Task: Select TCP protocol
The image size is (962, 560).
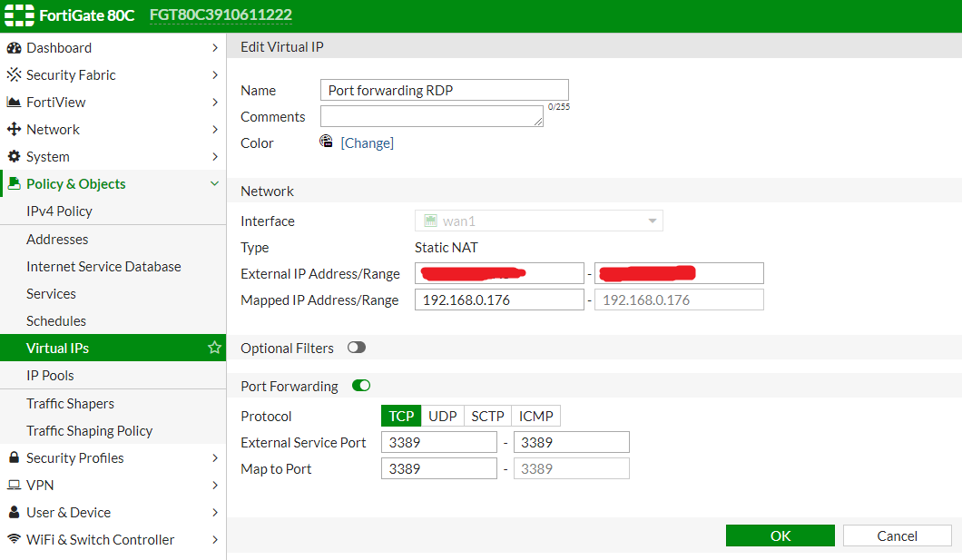Action: 401,416
